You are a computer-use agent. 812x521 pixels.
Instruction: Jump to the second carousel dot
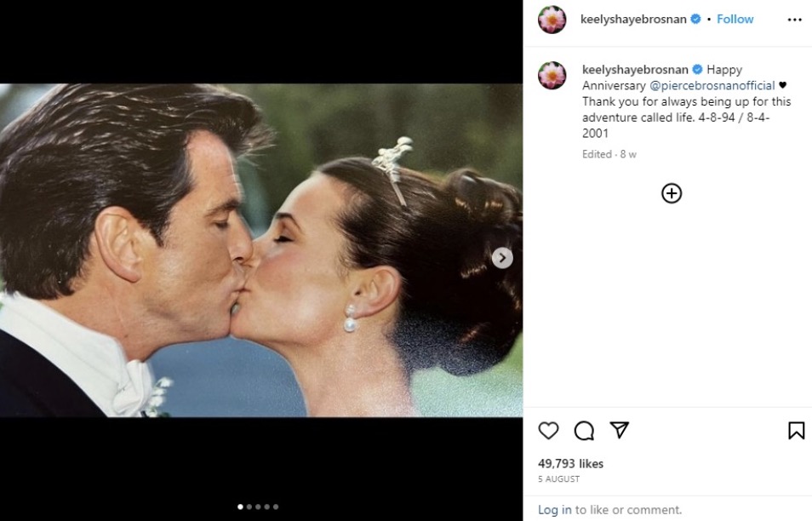(x=249, y=507)
